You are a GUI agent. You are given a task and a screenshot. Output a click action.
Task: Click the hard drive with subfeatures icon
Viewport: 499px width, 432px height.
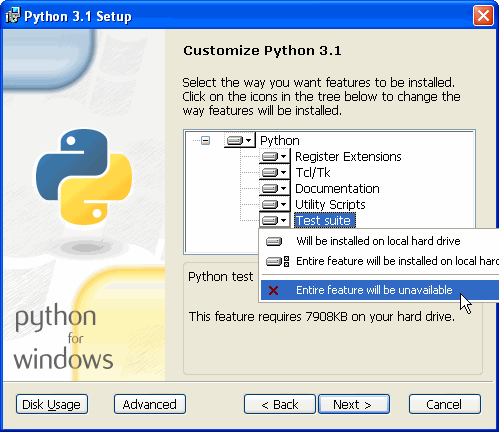tap(278, 261)
